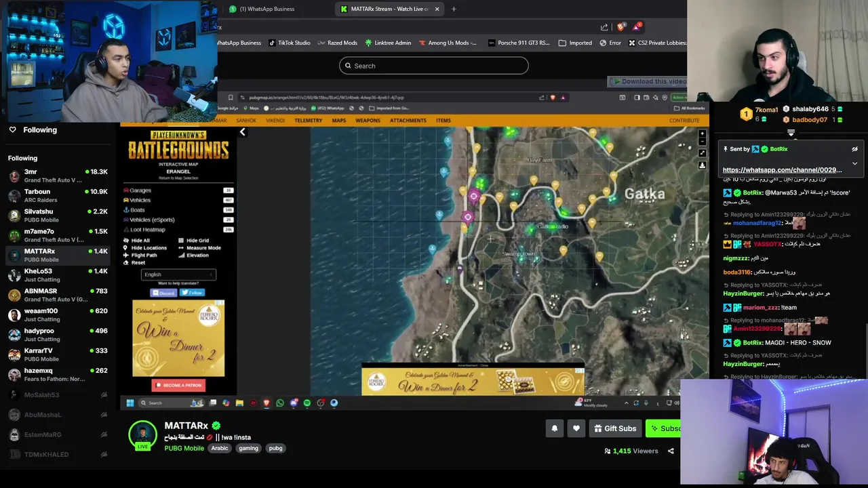Click the Subscribe button
Viewport: 868px width, 488px height.
pos(663,428)
